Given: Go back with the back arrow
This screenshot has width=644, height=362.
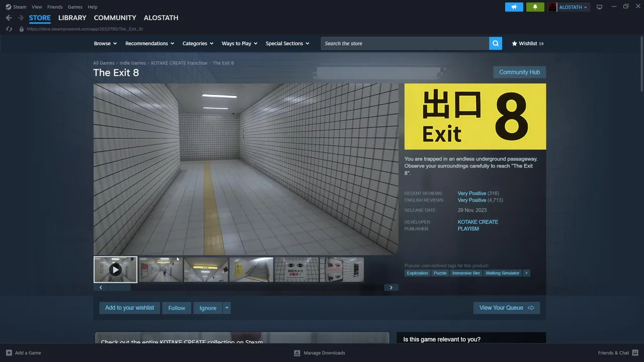Looking at the screenshot, I should 9,18.
